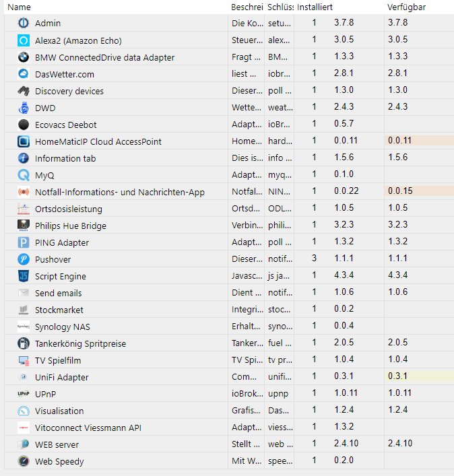Select the Discovery devices name
Image resolution: width=454 pixels, height=476 pixels.
pos(69,91)
